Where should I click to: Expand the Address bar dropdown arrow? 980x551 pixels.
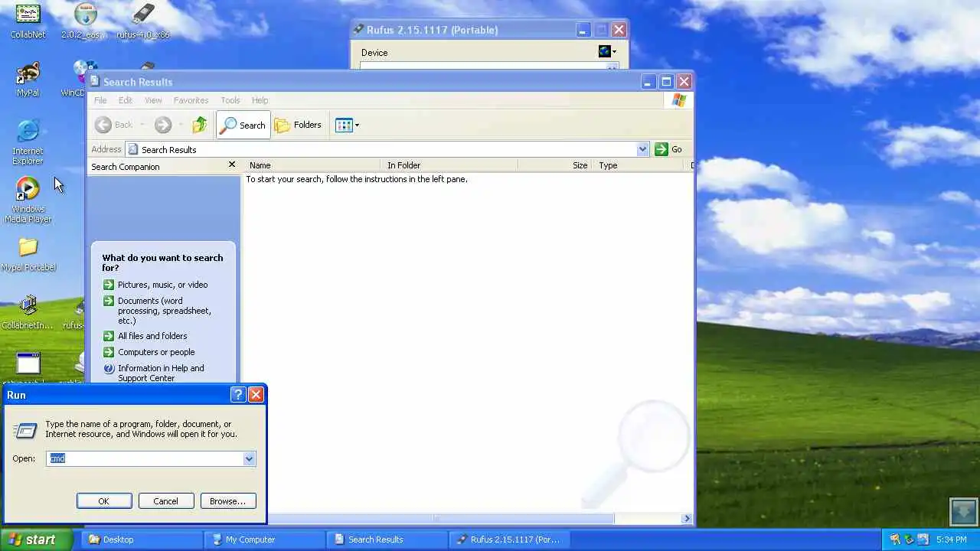pos(642,149)
